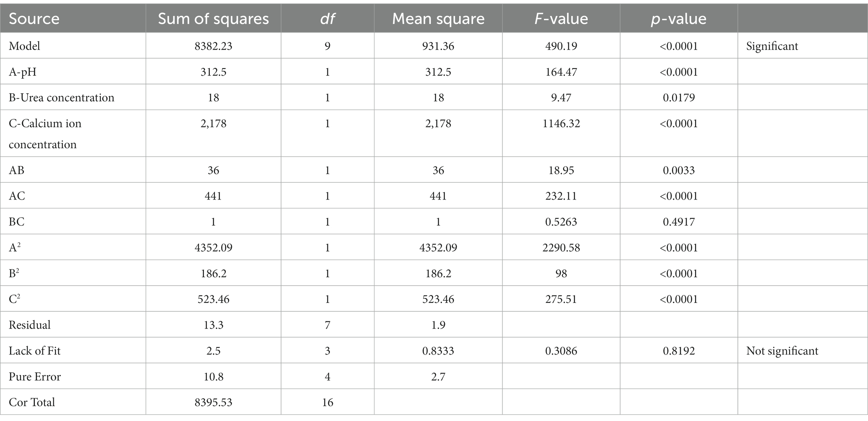Click the Significant cell in Model row
Image resolution: width=868 pixels, height=421 pixels.
click(x=772, y=46)
